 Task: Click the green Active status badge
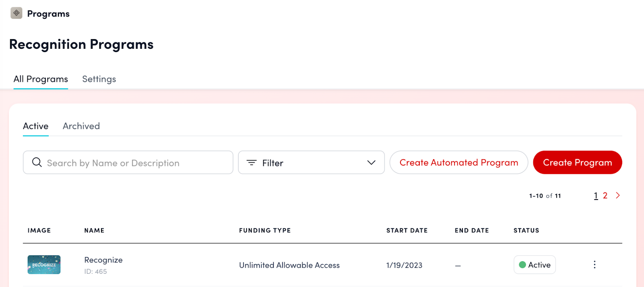(535, 265)
